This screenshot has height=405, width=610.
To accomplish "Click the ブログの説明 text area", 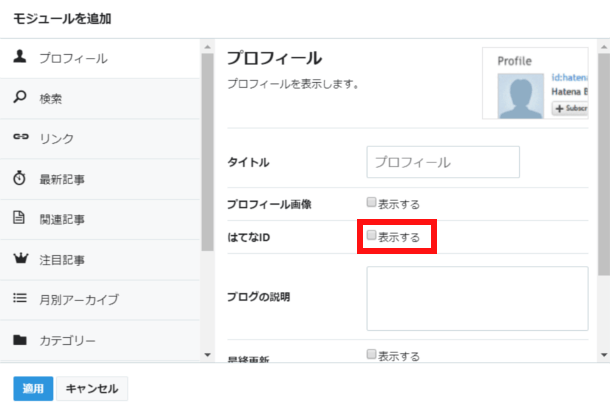I will click(477, 298).
